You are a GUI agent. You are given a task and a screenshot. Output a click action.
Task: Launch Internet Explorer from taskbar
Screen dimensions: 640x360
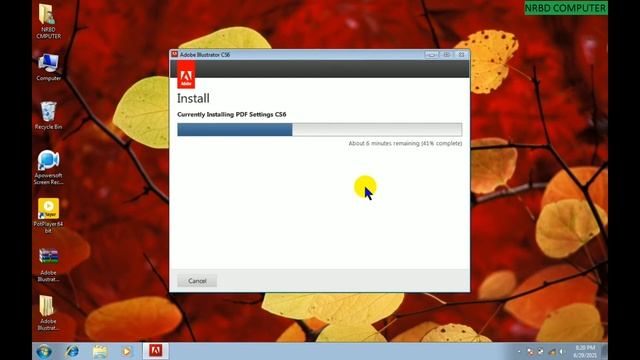coord(72,351)
